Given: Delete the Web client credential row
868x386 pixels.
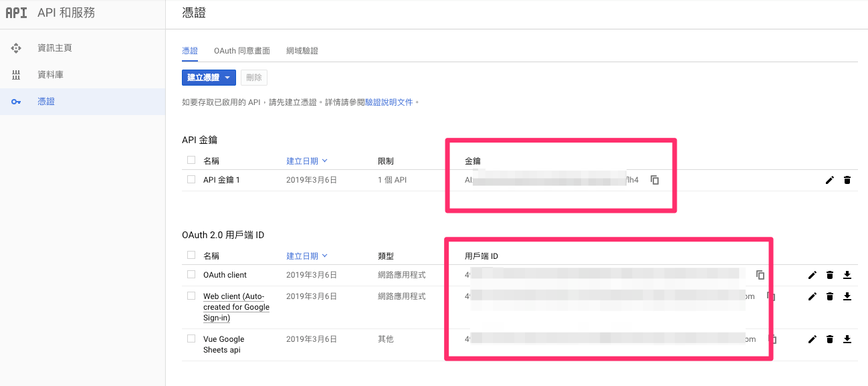Looking at the screenshot, I should click(x=830, y=296).
